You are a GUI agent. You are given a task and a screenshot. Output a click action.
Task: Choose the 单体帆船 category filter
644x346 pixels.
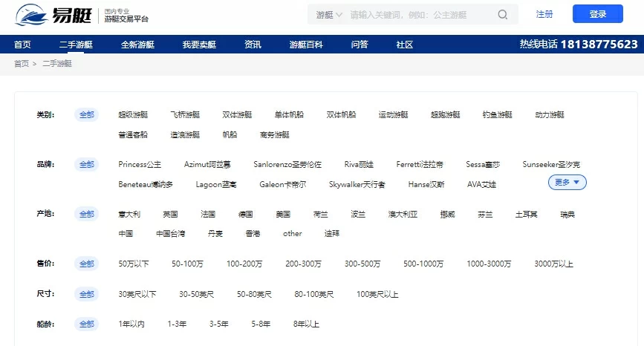tap(289, 114)
